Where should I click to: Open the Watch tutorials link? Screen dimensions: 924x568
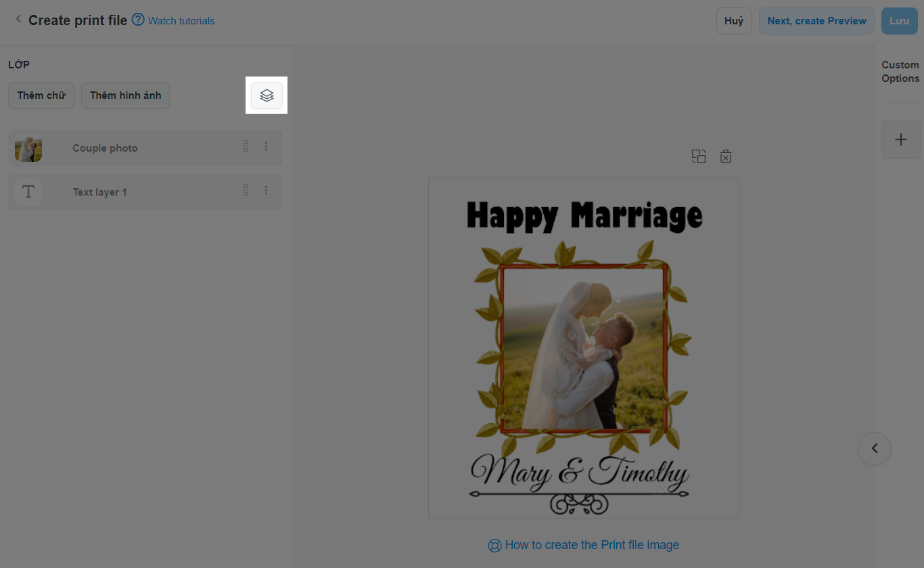pos(181,21)
